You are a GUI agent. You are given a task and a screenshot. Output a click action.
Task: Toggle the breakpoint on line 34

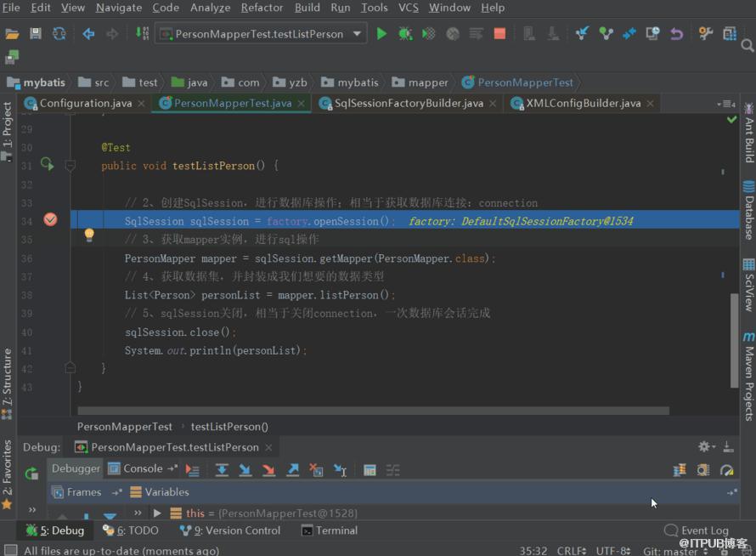[50, 220]
